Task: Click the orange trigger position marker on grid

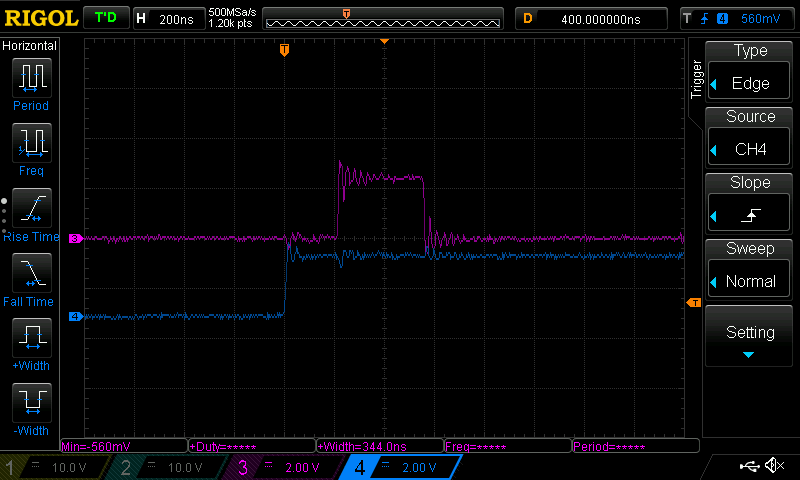Action: 284,49
